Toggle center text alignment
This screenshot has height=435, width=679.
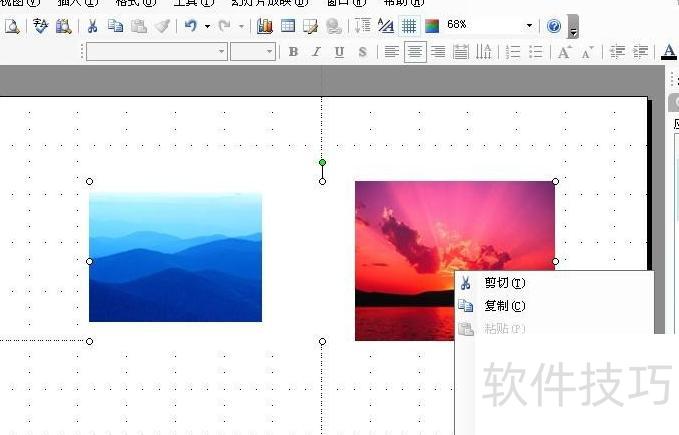point(415,52)
